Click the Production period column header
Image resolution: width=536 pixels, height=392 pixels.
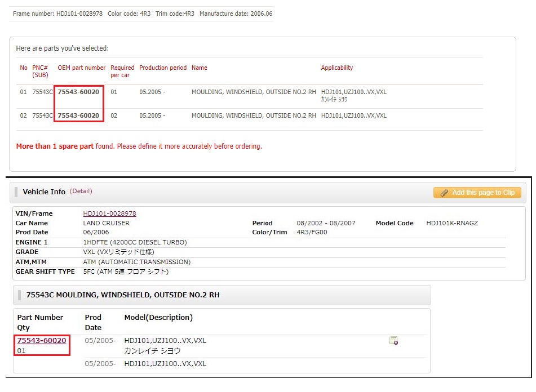[x=163, y=68]
